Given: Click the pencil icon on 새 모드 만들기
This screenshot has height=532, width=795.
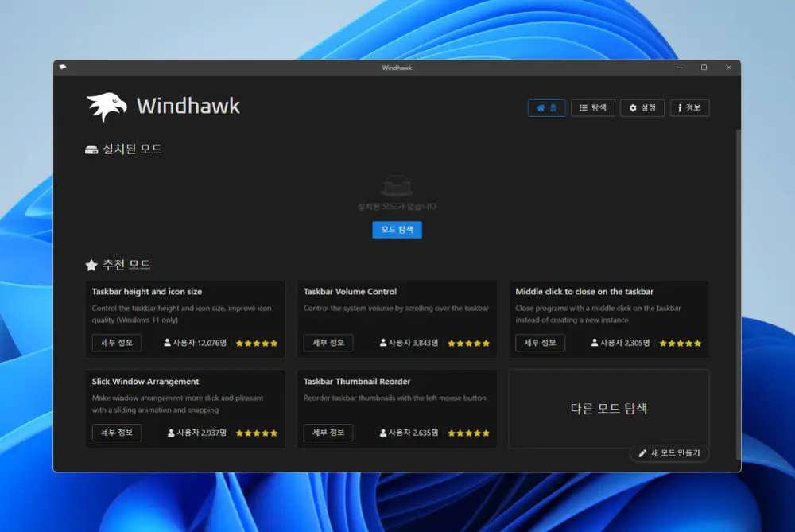Looking at the screenshot, I should (642, 452).
